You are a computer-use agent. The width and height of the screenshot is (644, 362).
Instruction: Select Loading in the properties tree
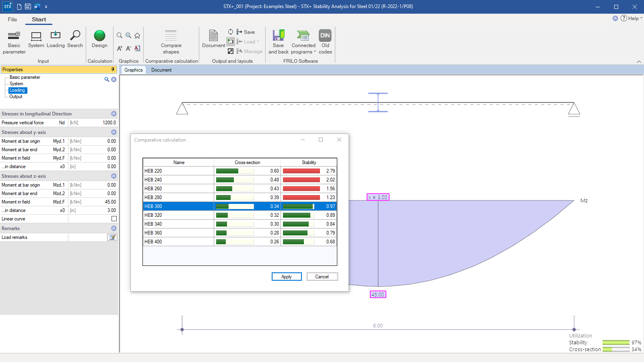click(17, 90)
